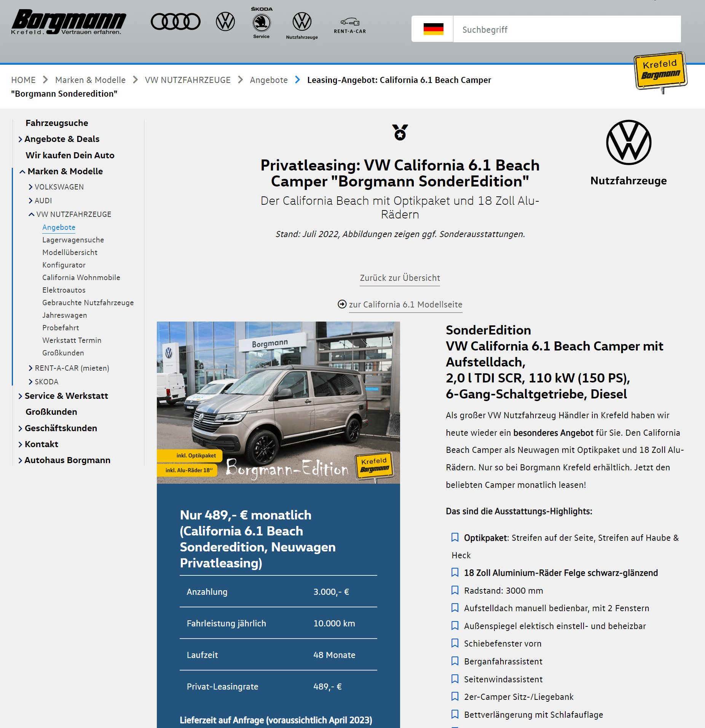Open California Wohnmobile sidebar link
The image size is (705, 728).
81,277
